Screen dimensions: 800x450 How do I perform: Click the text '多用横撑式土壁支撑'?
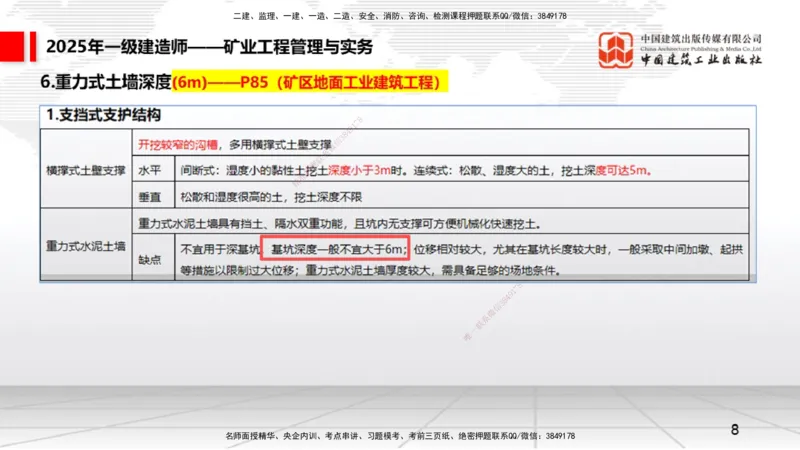click(x=280, y=145)
